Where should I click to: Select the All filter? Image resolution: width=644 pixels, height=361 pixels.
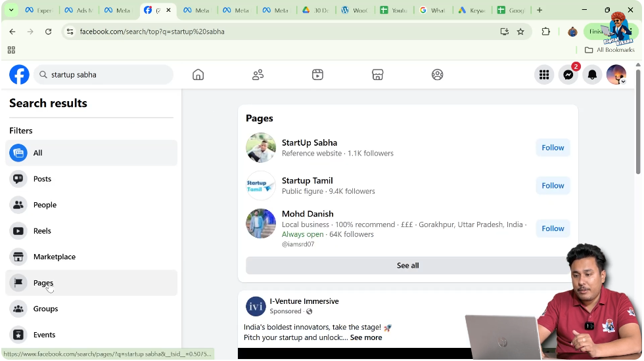91,153
